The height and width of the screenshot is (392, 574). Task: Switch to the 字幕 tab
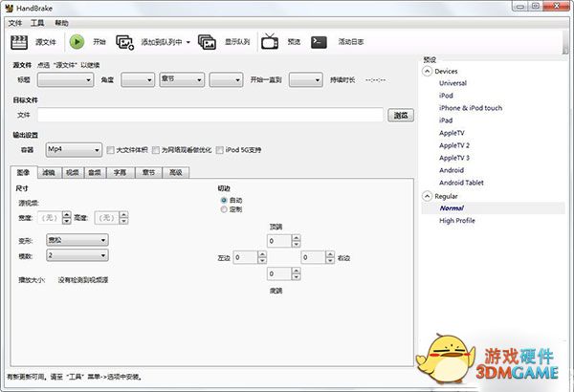point(121,172)
